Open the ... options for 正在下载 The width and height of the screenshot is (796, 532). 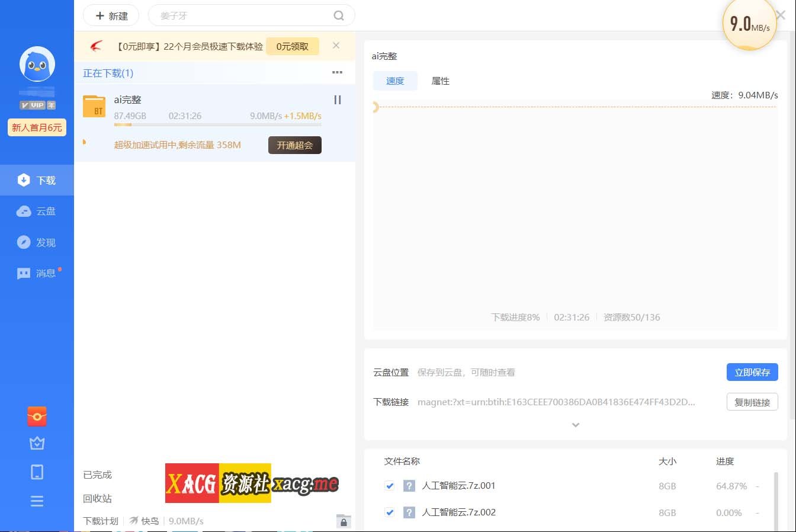pos(337,72)
